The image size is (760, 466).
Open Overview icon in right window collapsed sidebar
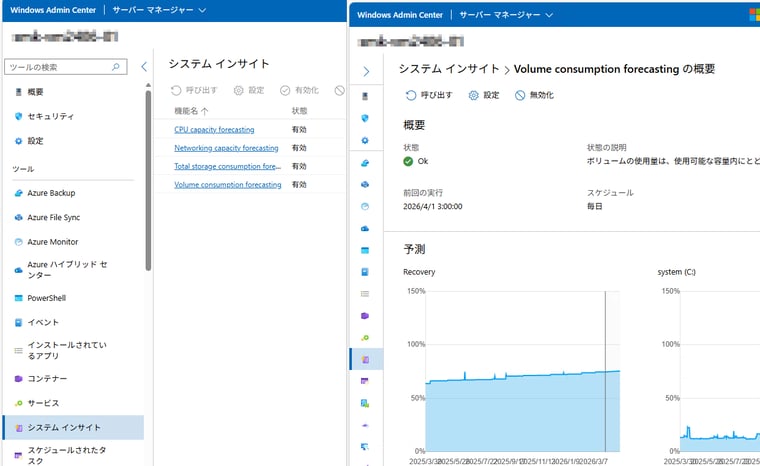365,96
